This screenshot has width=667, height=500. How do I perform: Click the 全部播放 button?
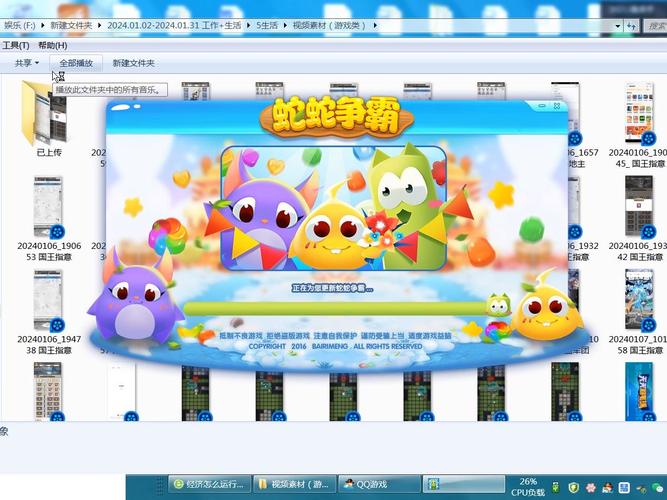tap(76, 63)
